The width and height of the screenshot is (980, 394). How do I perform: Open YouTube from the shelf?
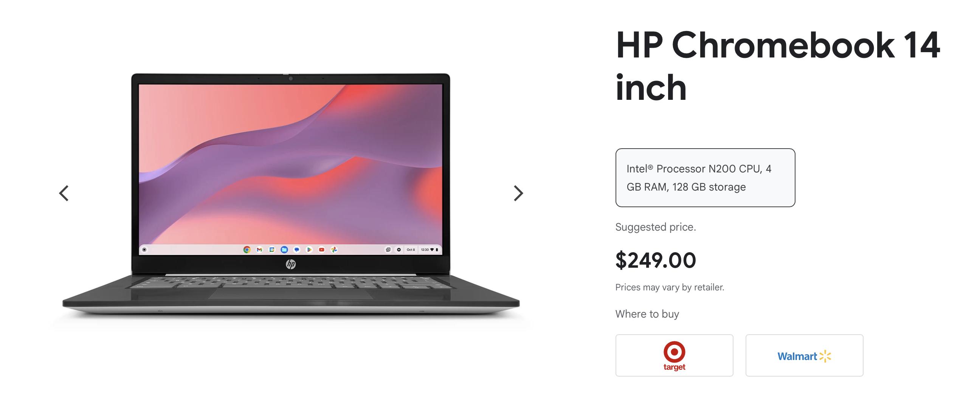[321, 250]
